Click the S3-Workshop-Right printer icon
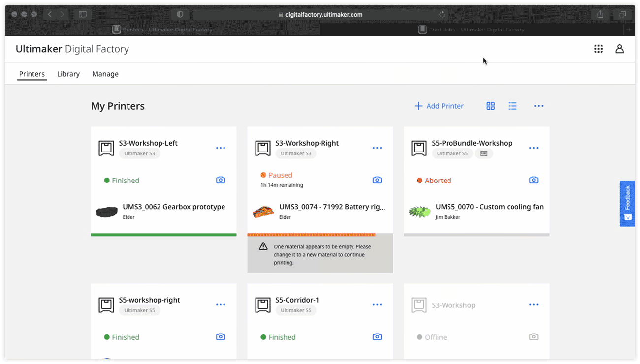The height and width of the screenshot is (364, 640). pos(263,148)
